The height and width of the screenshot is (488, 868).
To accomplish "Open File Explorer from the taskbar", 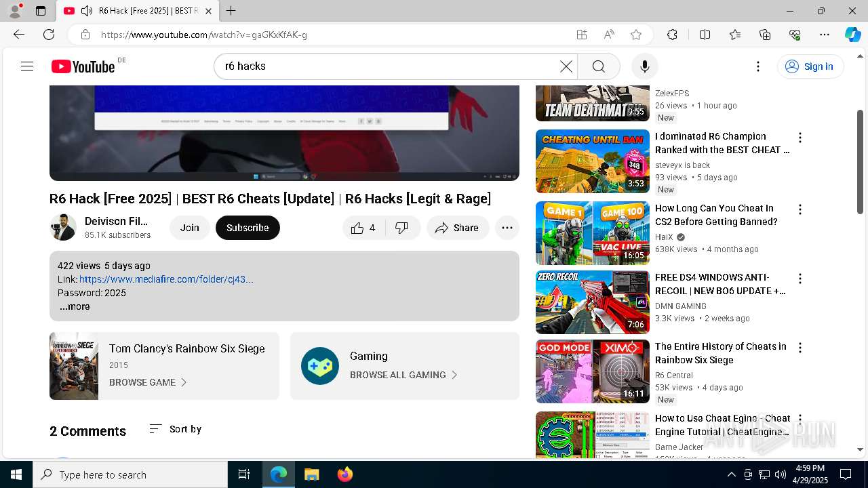I will coord(311,474).
